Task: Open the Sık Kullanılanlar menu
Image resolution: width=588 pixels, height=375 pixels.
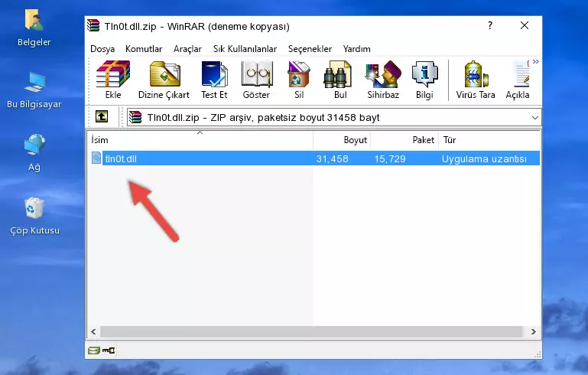Action: [x=245, y=49]
